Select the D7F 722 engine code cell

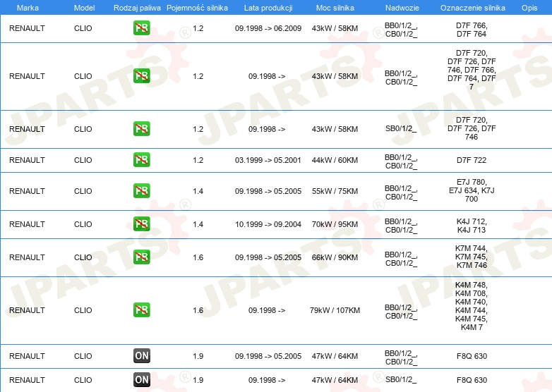[x=472, y=160]
